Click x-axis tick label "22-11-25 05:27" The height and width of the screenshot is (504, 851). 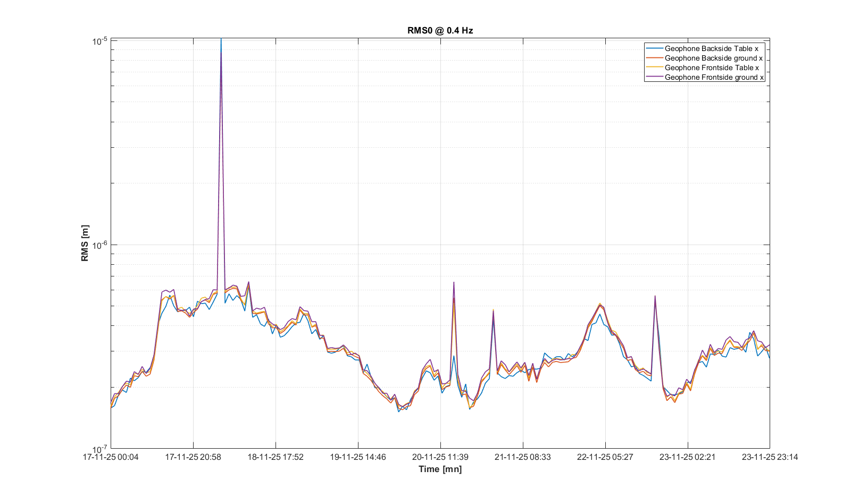pos(605,457)
